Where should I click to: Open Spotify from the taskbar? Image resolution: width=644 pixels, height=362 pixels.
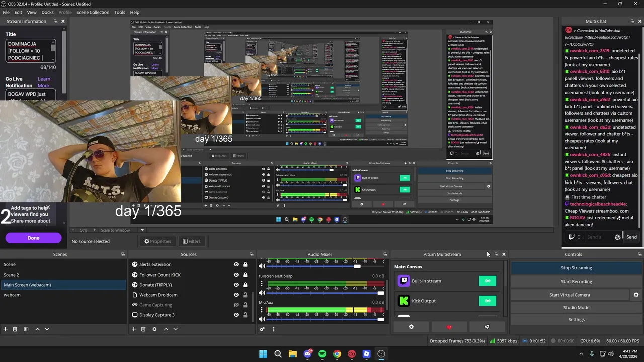pos(322,354)
